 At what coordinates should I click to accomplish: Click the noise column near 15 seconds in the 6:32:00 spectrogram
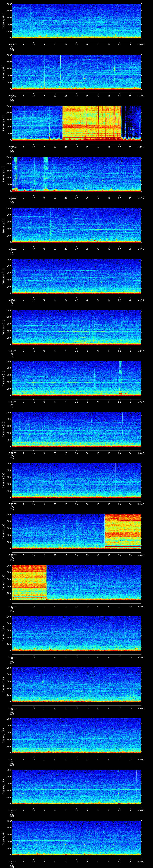46,174
